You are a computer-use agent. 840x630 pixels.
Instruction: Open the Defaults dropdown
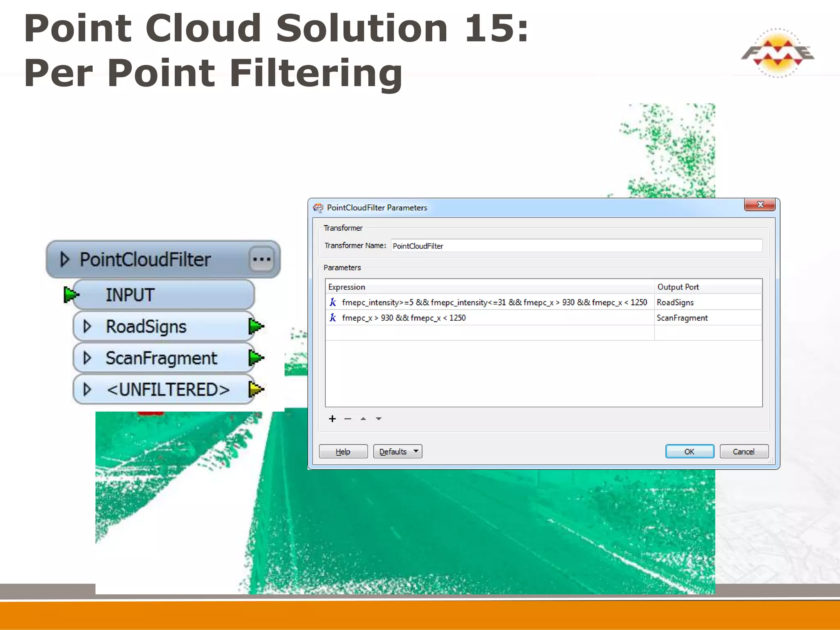(397, 452)
